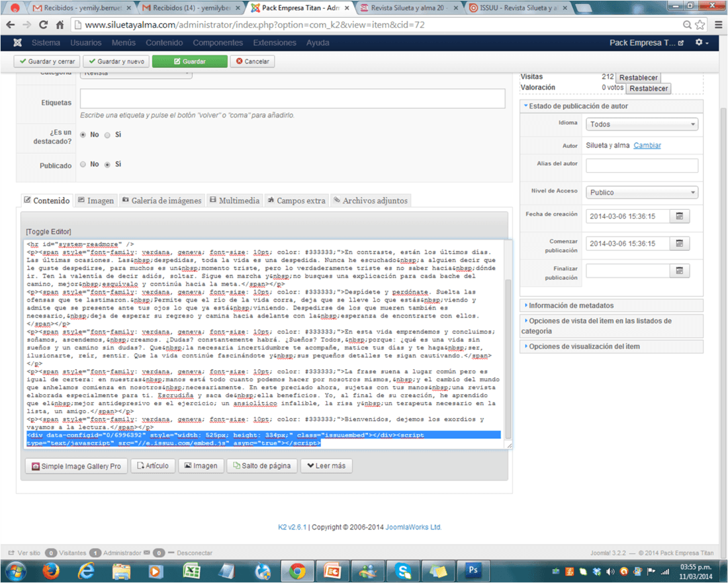Select No for ¿Es un destacado?
728x583 pixels.
click(x=83, y=134)
